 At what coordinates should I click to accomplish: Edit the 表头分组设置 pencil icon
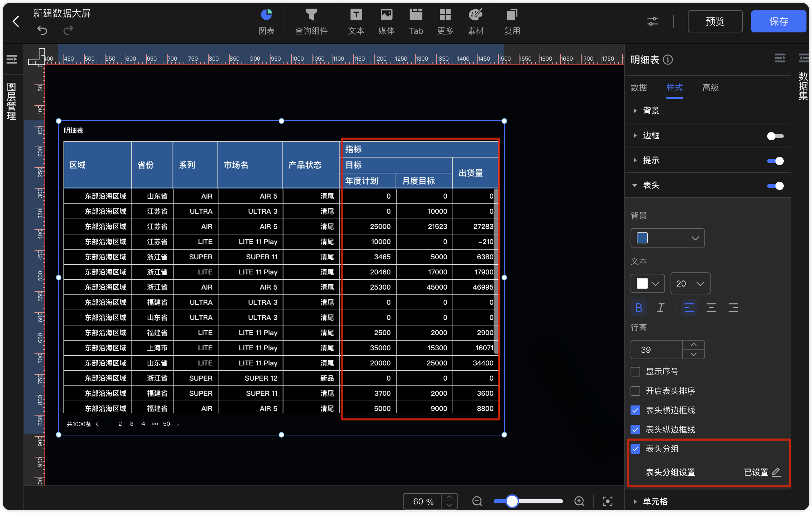(x=776, y=472)
